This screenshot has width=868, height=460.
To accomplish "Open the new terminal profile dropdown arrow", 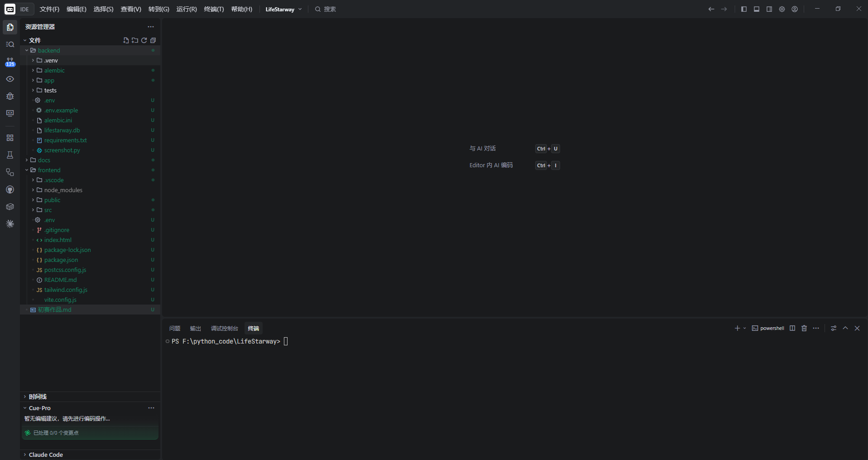I will (745, 328).
